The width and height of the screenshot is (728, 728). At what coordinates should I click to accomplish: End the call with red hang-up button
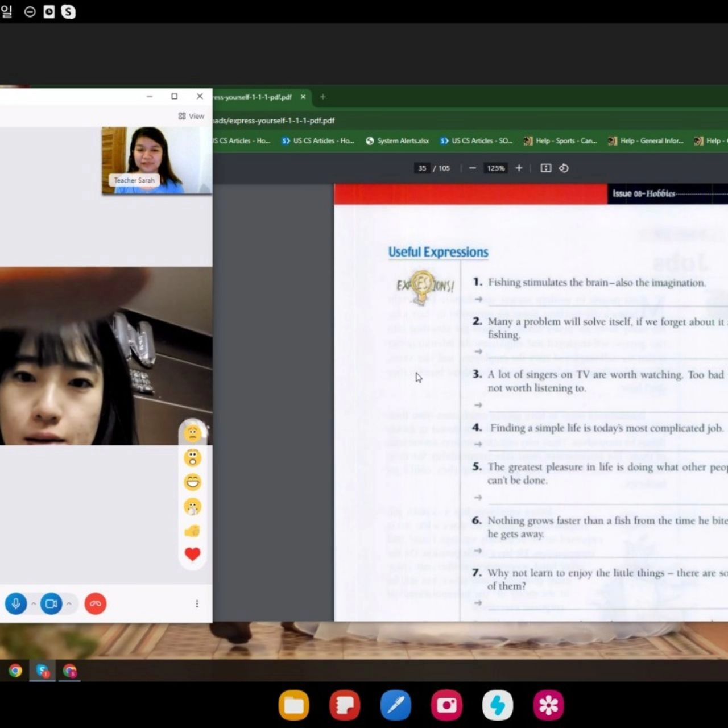click(x=96, y=603)
